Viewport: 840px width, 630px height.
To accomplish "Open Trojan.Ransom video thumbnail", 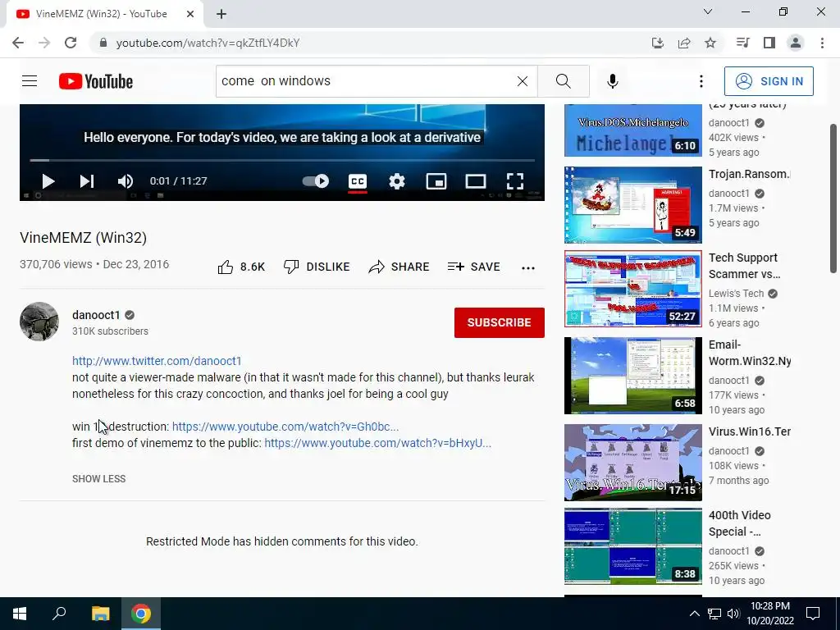I will coord(633,204).
